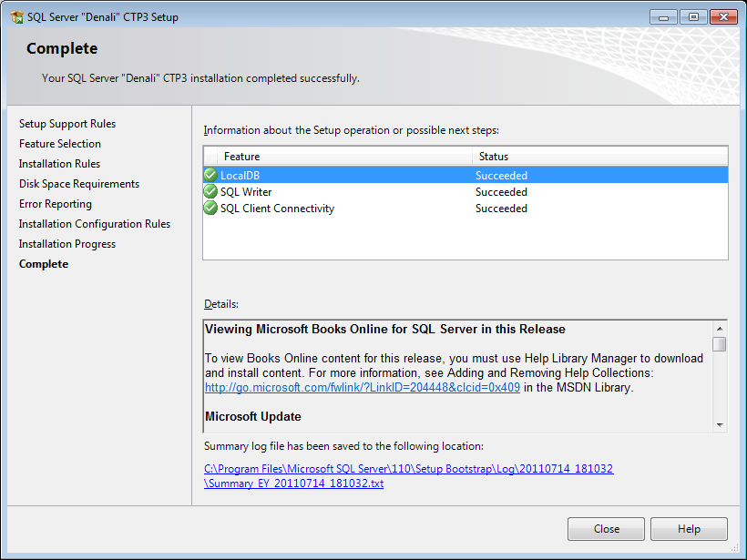Click Succeeded status for LocalDB
747x560 pixels.
coord(501,175)
